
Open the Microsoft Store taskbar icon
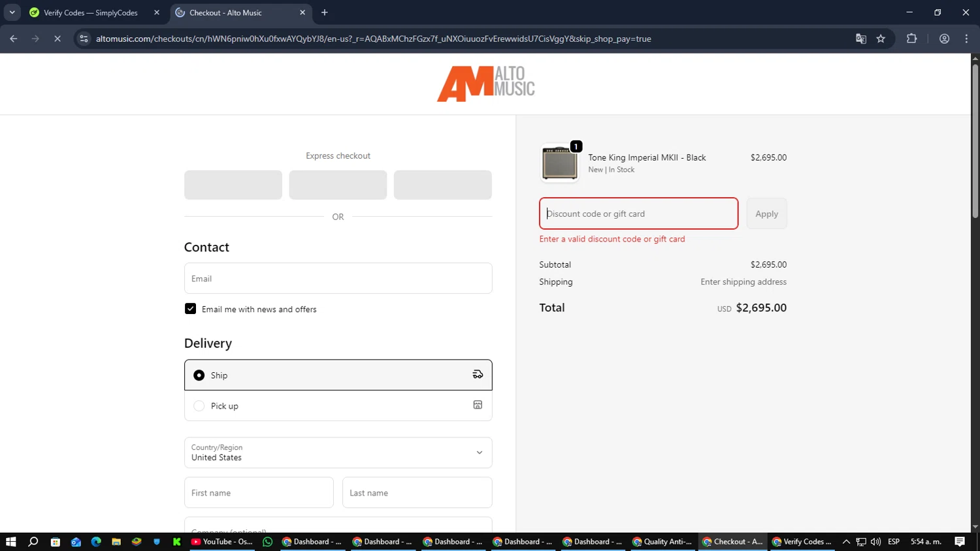(x=56, y=542)
